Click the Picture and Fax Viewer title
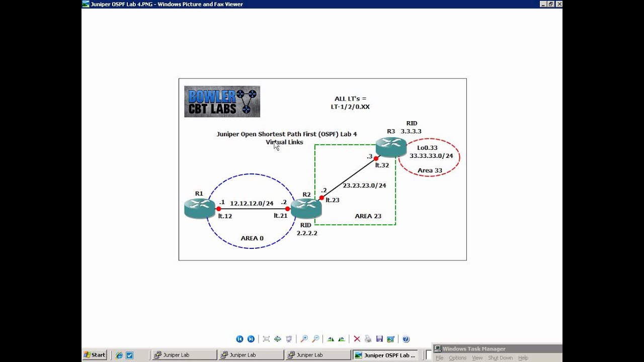644x362 pixels. (167, 4)
